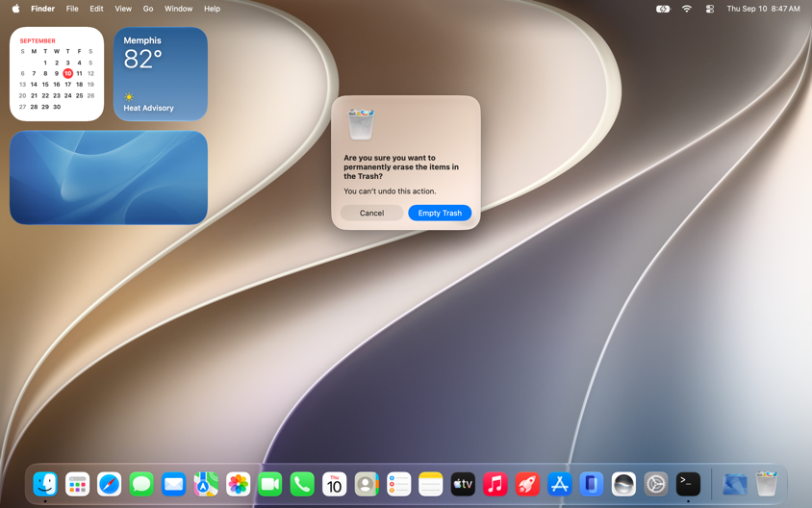Launch Safari from the Dock
Image resolution: width=812 pixels, height=508 pixels.
pos(110,484)
